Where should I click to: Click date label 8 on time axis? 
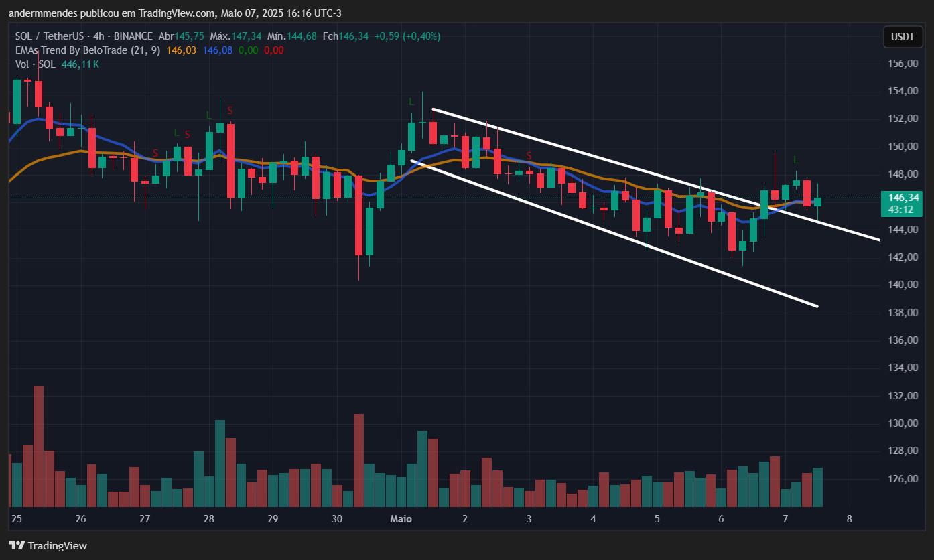[849, 519]
